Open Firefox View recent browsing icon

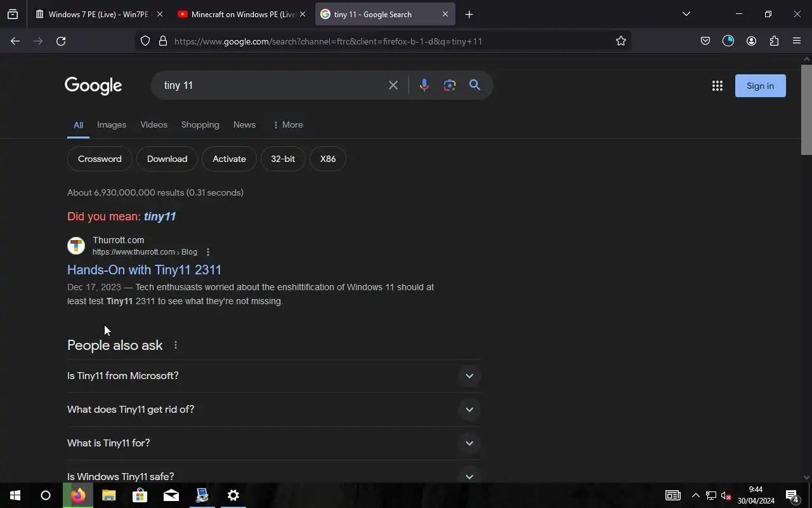[x=13, y=14]
